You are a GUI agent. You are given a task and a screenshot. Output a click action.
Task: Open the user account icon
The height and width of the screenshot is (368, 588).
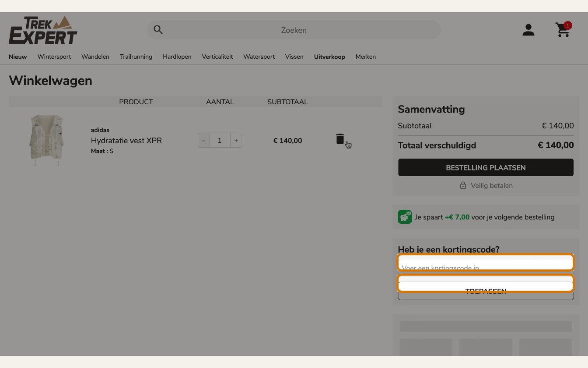point(528,30)
